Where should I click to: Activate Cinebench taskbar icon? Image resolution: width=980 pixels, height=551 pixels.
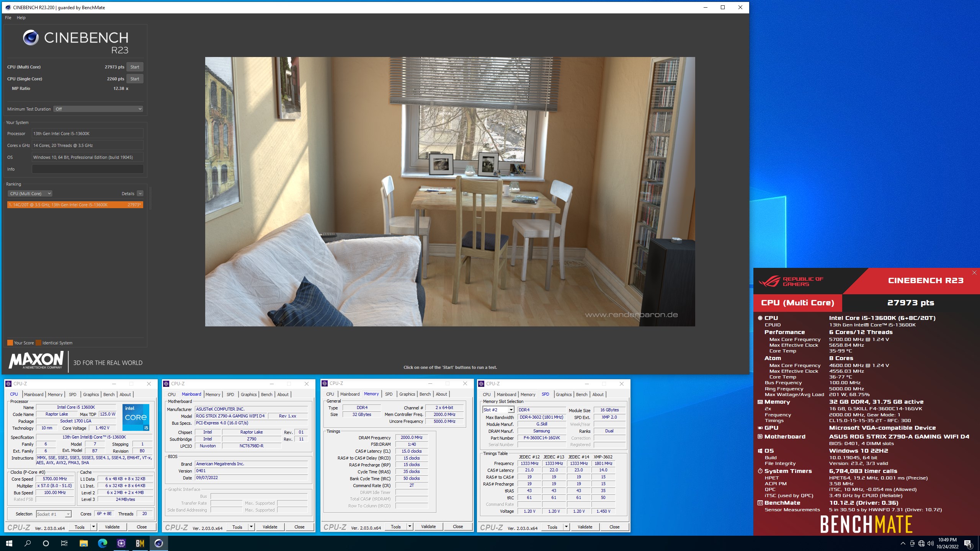[x=158, y=543]
